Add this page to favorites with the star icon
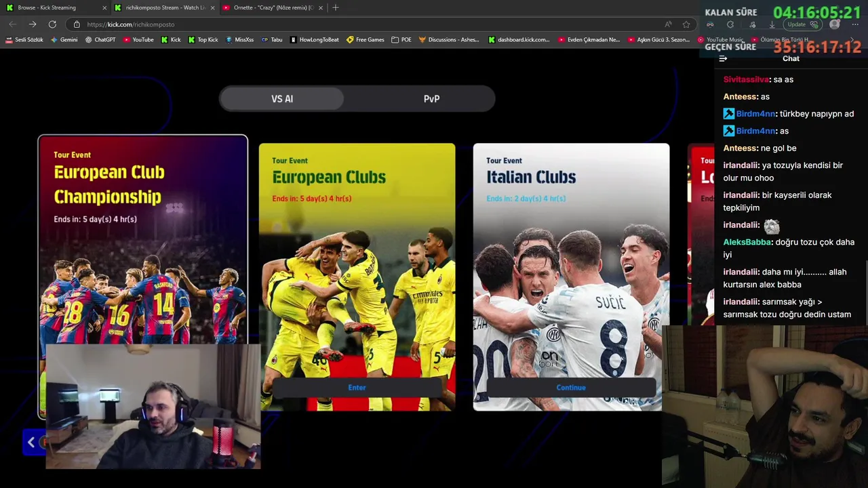 (686, 24)
